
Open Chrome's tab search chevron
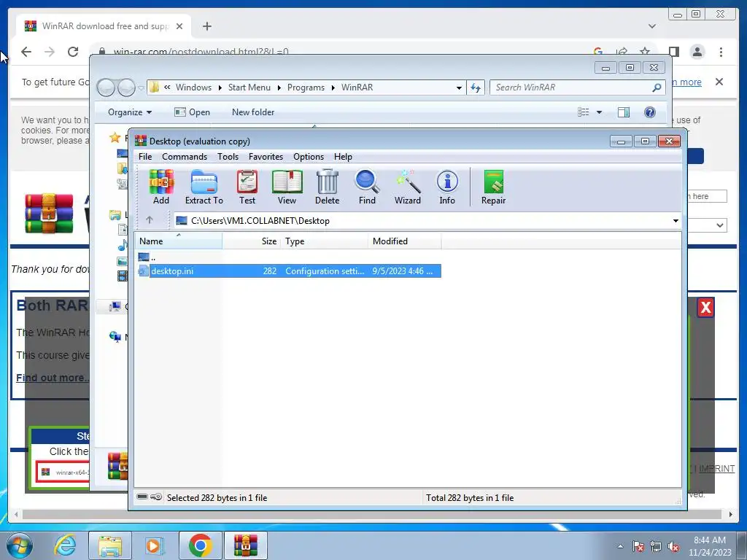click(651, 26)
